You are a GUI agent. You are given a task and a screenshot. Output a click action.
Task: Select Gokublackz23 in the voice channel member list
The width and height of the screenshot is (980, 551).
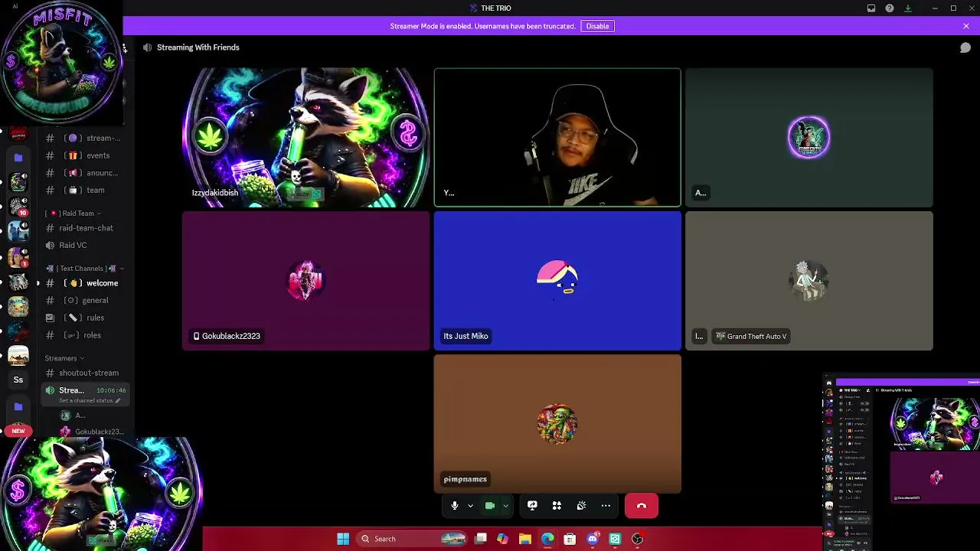92,432
